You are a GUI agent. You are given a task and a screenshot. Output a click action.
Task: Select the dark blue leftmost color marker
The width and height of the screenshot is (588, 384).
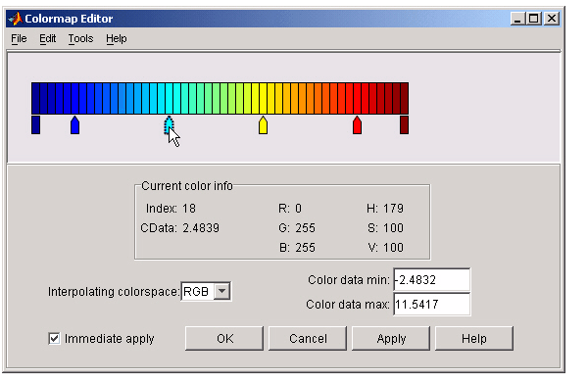tap(35, 124)
